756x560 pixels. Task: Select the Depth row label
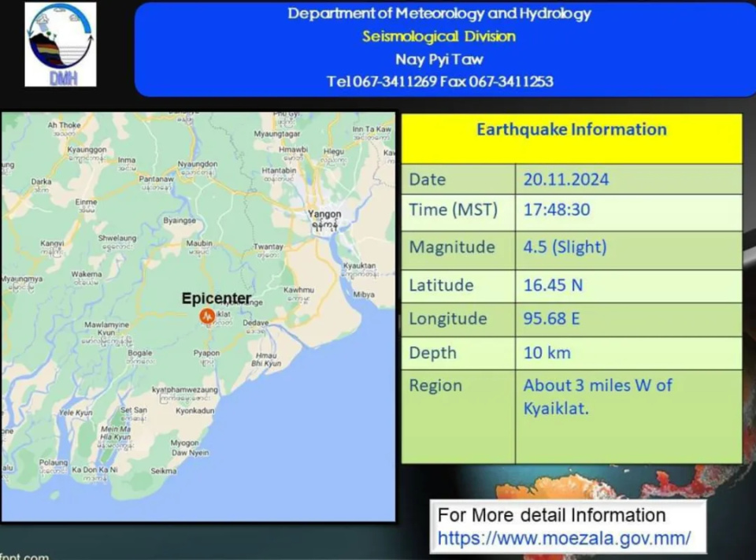click(x=432, y=353)
